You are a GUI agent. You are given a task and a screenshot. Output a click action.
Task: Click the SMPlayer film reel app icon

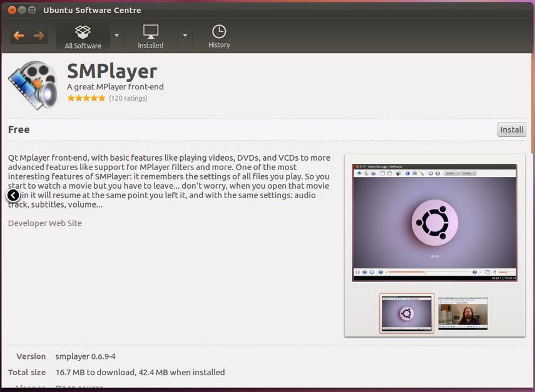point(33,85)
